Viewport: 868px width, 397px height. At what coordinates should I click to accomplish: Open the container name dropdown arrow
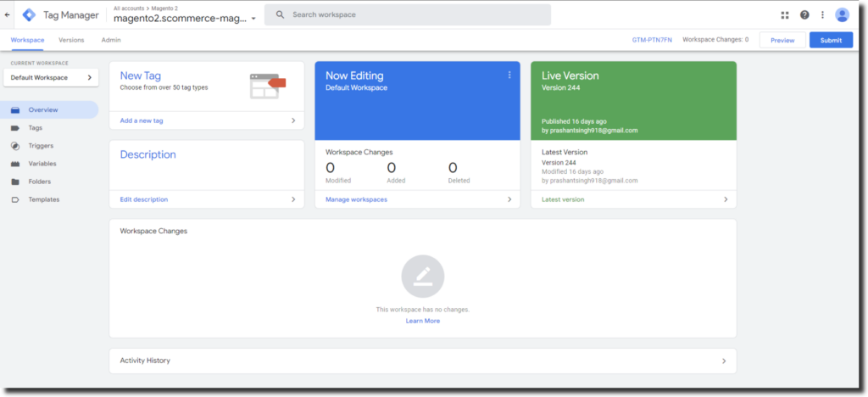(x=253, y=19)
